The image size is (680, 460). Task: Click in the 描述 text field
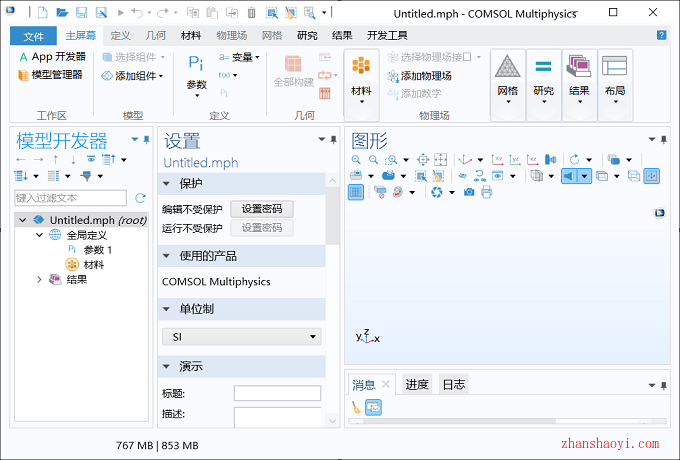tap(278, 417)
